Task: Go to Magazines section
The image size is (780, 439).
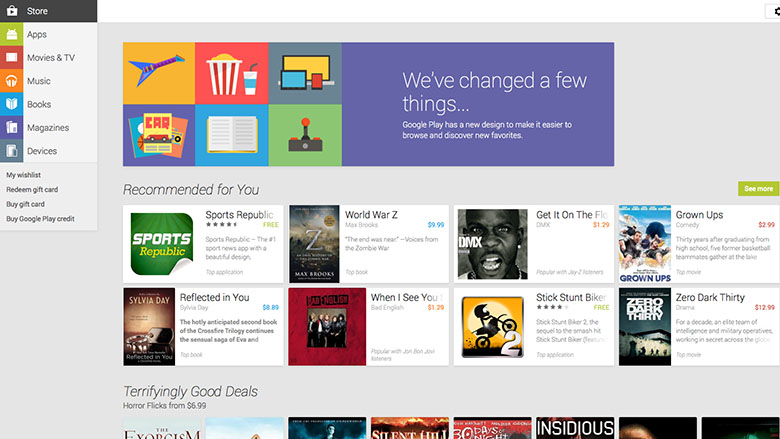Action: (x=48, y=128)
